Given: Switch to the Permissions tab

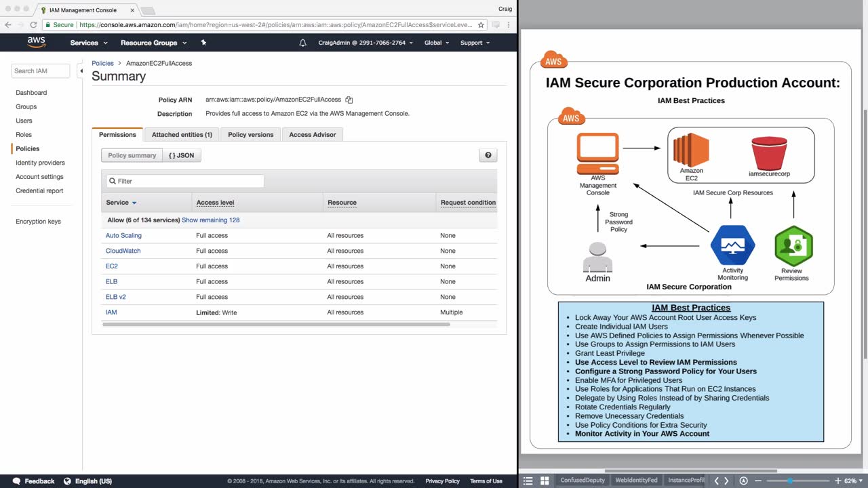Looking at the screenshot, I should (117, 134).
